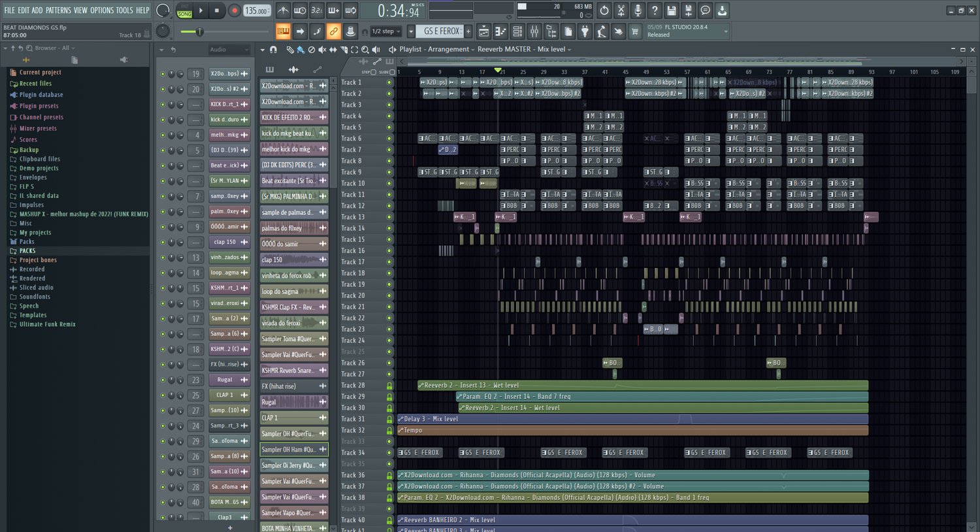
Task: Click the Play transport button
Action: pyautogui.click(x=201, y=10)
